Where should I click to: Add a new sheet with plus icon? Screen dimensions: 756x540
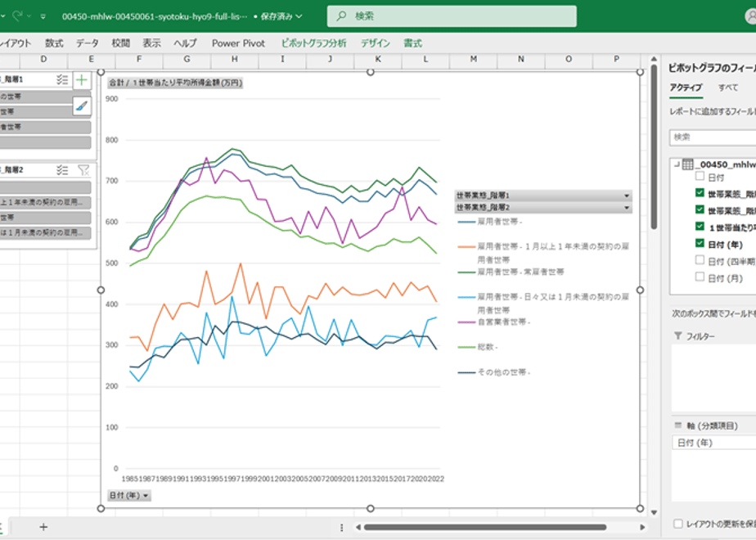click(x=43, y=527)
